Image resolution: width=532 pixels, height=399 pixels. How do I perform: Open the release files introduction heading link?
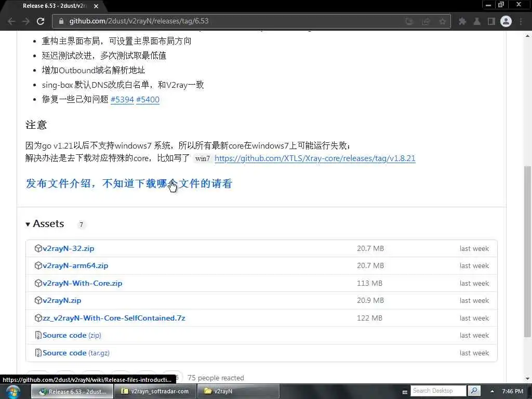tap(129, 183)
